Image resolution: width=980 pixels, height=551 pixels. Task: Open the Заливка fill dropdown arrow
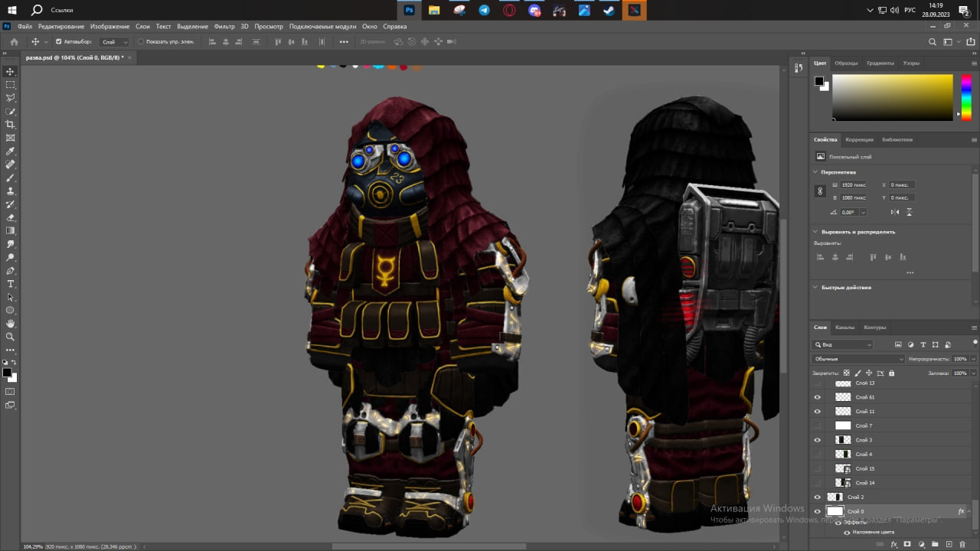(973, 373)
